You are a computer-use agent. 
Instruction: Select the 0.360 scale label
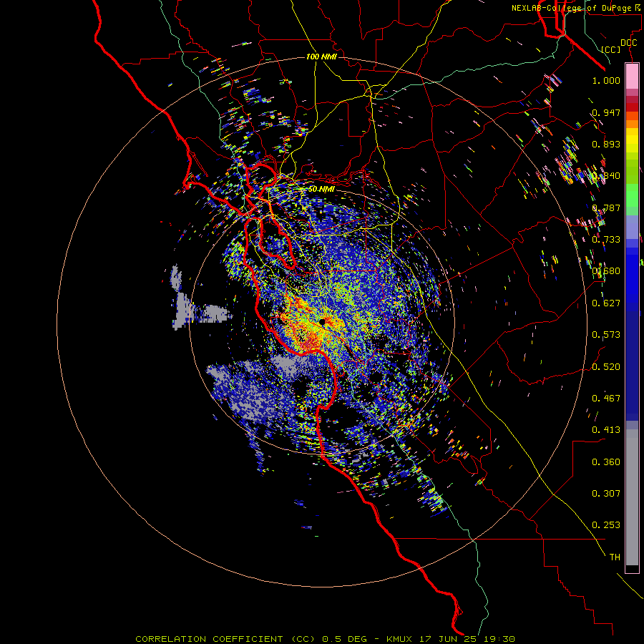coord(606,462)
